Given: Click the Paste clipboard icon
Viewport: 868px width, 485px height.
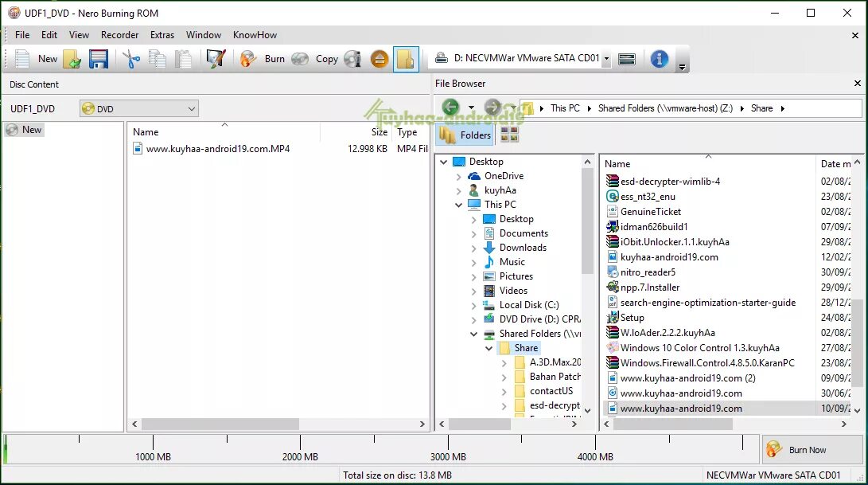Looking at the screenshot, I should (183, 59).
